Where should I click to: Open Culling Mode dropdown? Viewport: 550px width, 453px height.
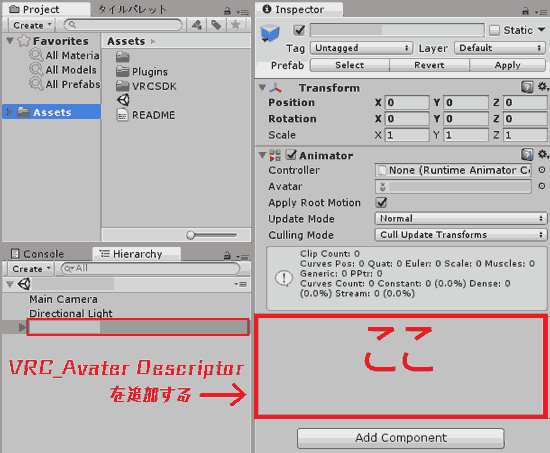461,234
